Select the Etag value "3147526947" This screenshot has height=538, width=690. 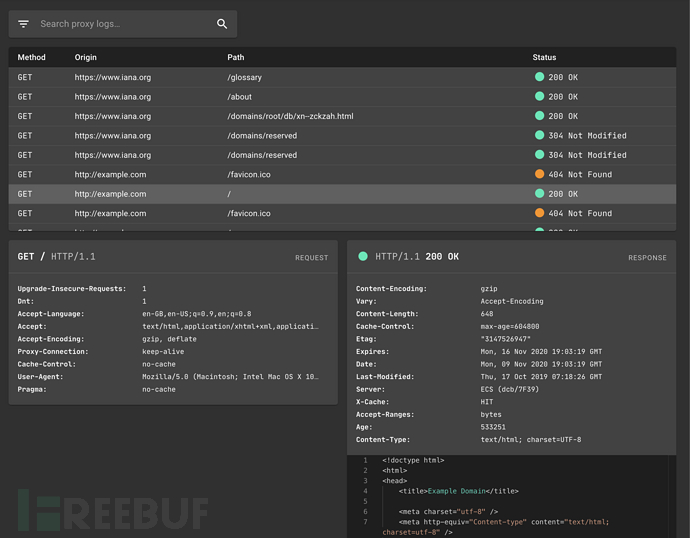[x=505, y=339]
